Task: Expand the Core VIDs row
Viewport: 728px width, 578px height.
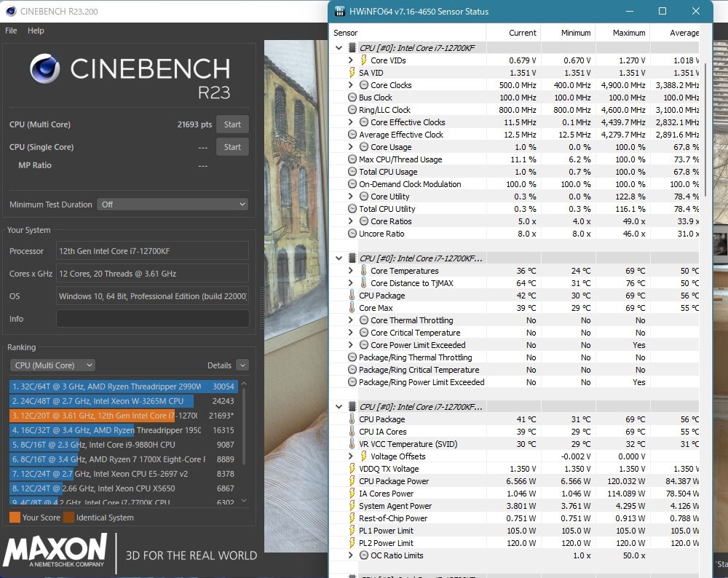Action: coord(351,60)
